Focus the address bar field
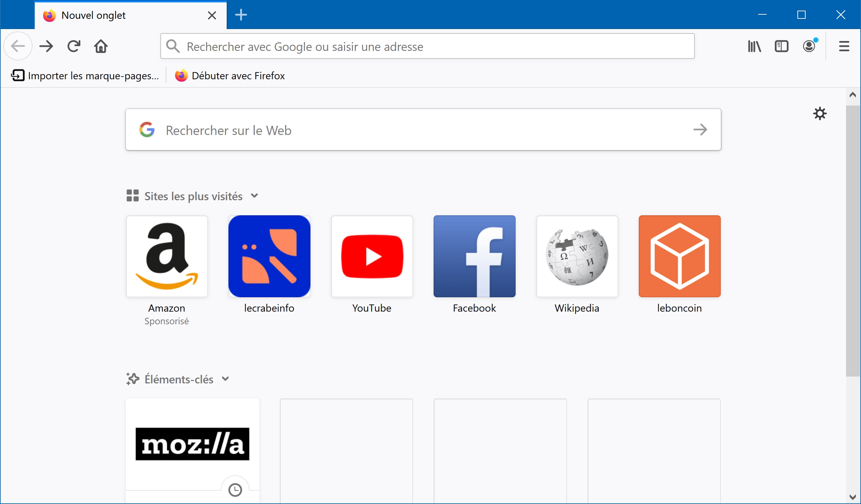861x504 pixels. tap(427, 46)
